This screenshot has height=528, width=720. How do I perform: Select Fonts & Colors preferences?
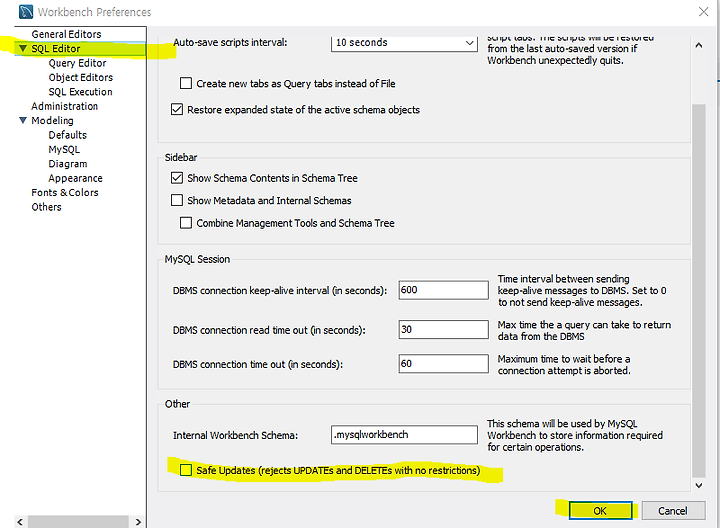click(65, 192)
